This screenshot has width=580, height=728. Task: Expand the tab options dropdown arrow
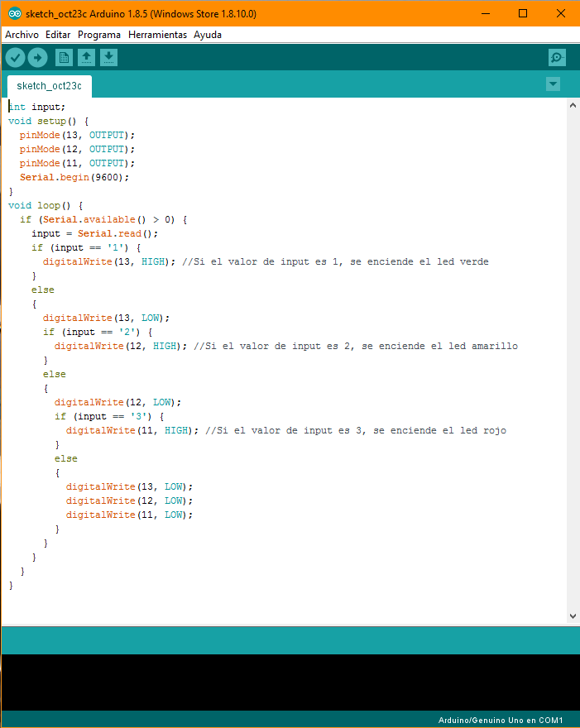[553, 84]
